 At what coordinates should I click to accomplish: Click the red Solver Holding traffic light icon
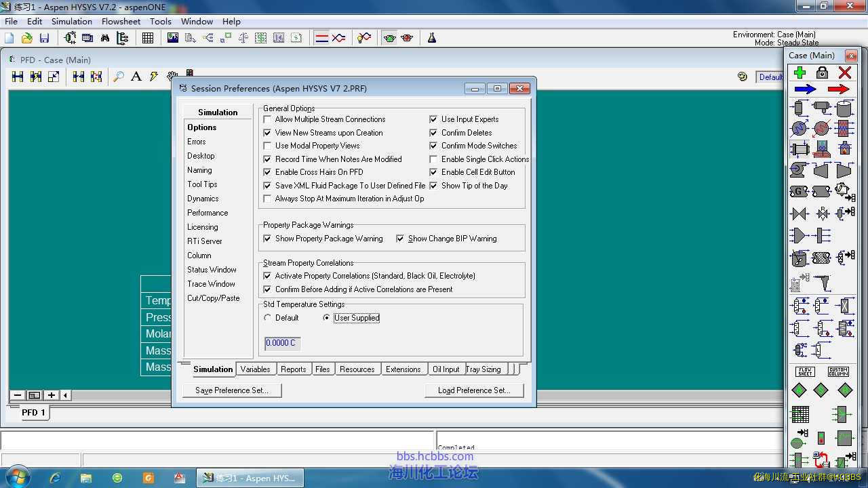pyautogui.click(x=407, y=38)
